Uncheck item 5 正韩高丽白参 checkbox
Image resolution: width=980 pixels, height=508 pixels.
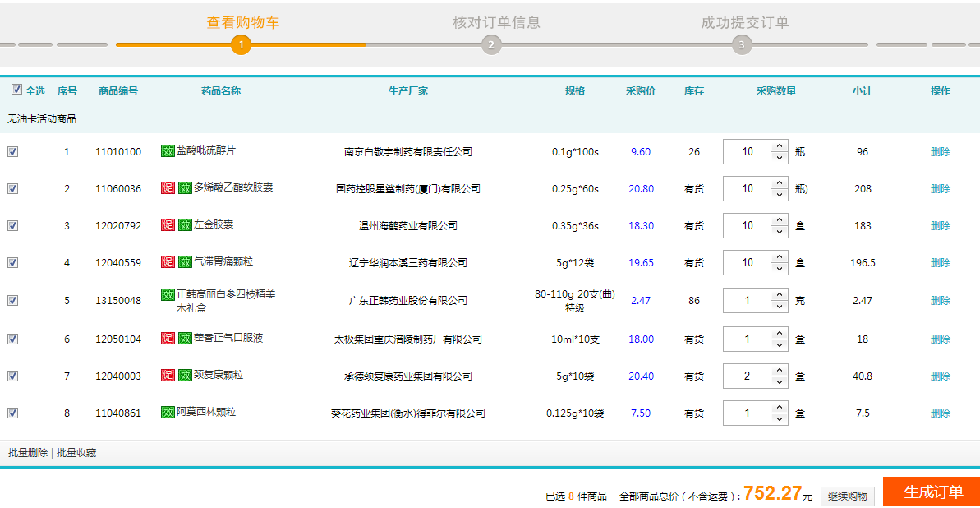[12, 300]
